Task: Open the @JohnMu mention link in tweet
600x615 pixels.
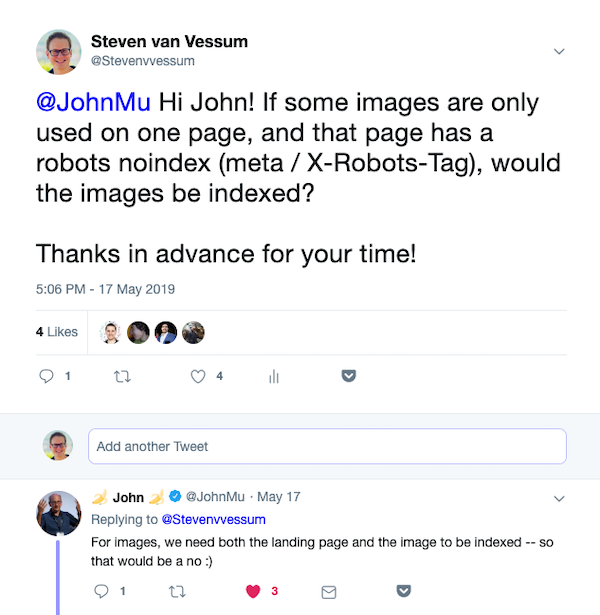Action: 93,102
